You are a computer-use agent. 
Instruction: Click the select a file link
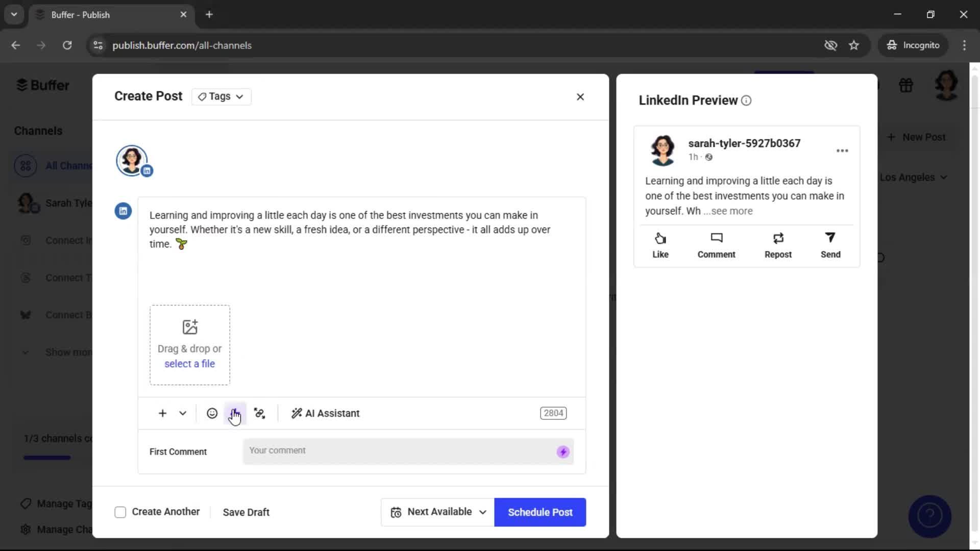189,364
